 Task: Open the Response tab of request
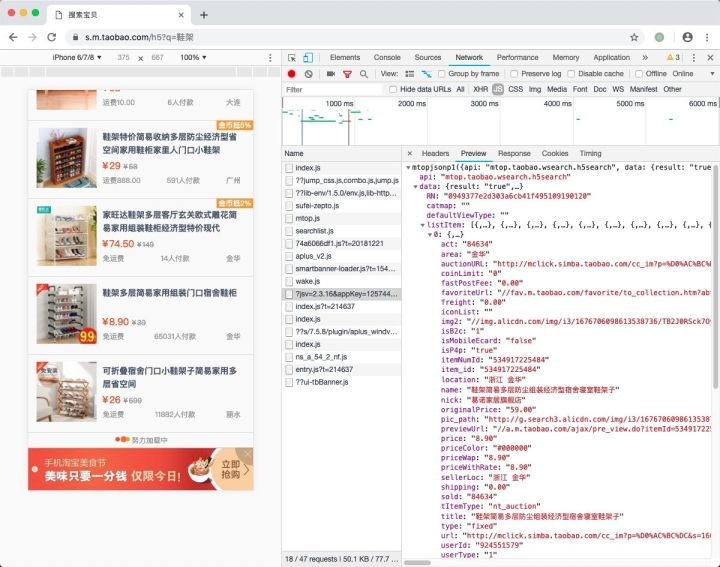click(514, 153)
